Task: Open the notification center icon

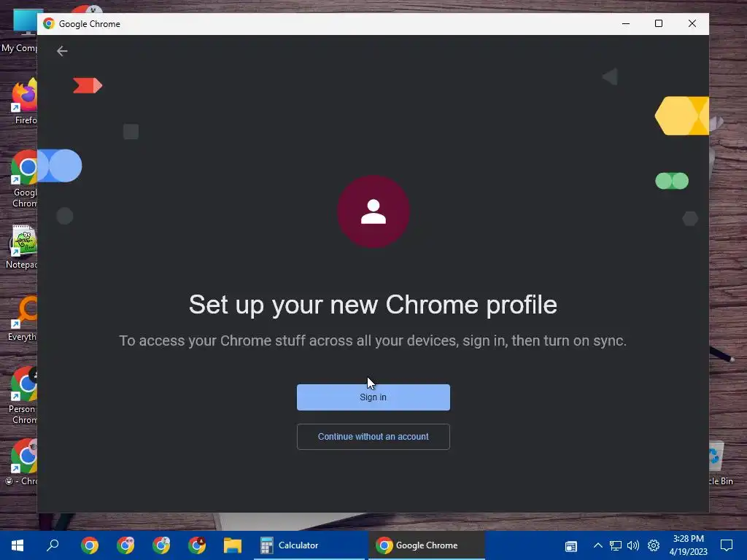Action: click(727, 545)
